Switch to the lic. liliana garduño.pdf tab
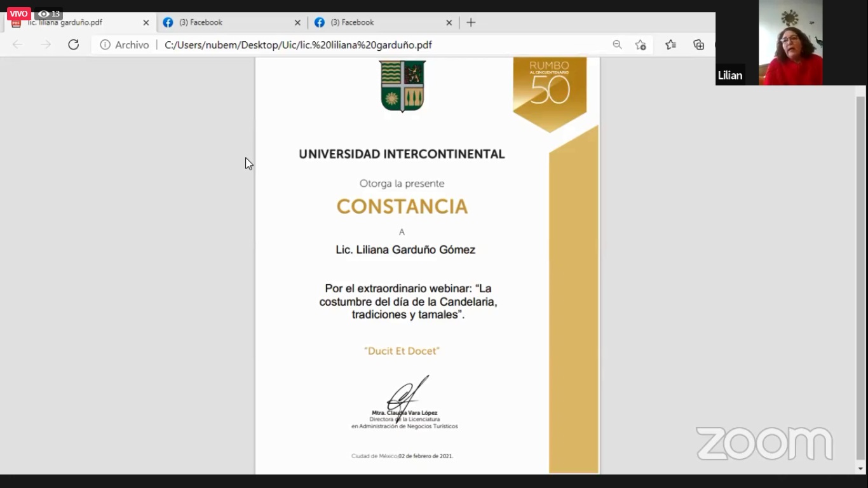 [x=80, y=22]
